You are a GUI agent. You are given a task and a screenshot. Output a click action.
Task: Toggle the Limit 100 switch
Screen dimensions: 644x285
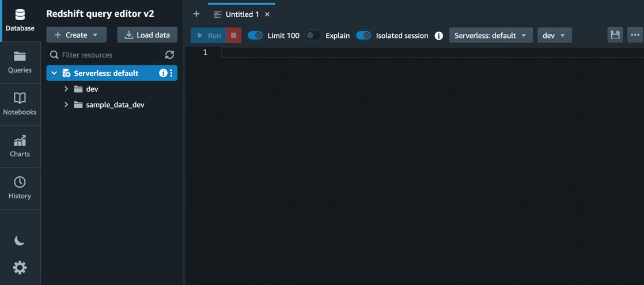pyautogui.click(x=255, y=36)
